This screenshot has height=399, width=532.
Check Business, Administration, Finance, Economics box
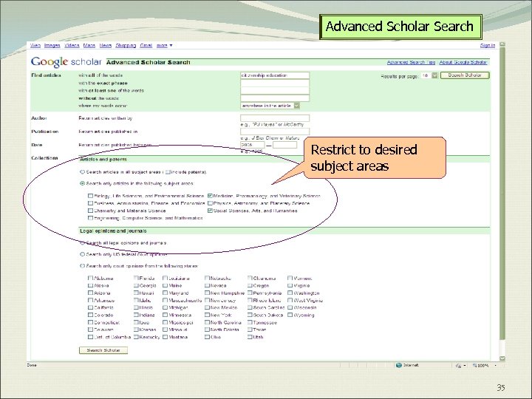pyautogui.click(x=90, y=203)
